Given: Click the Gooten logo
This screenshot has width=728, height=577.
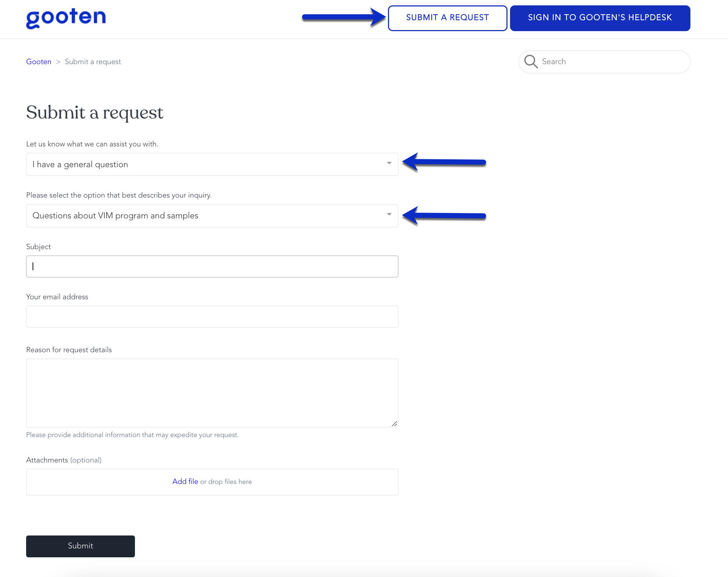Looking at the screenshot, I should point(66,18).
